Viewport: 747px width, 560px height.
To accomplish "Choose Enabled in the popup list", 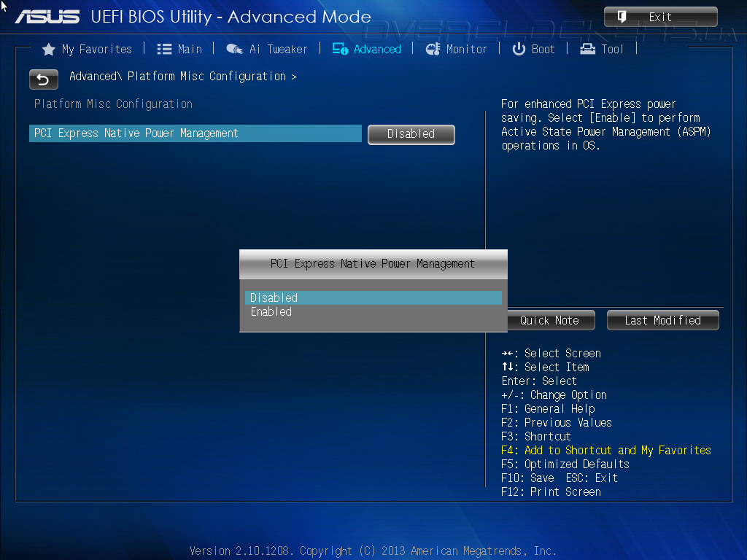I will coord(373,312).
